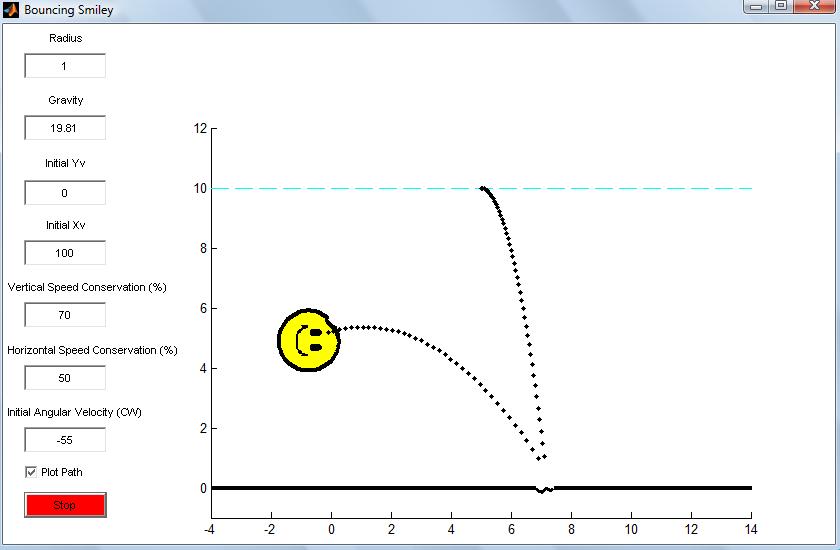Image resolution: width=840 pixels, height=550 pixels.
Task: Select the Horizontal Speed Conservation field
Action: 65,378
